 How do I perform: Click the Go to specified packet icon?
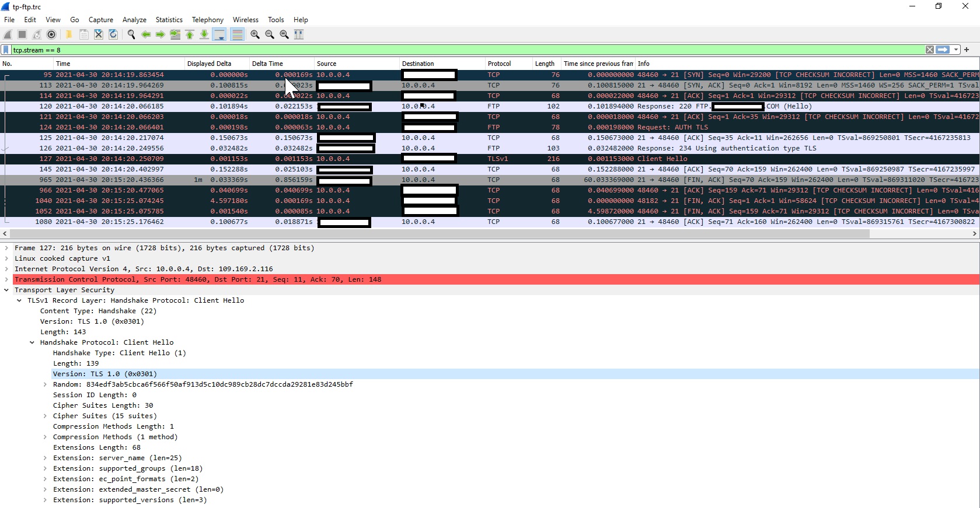[175, 35]
